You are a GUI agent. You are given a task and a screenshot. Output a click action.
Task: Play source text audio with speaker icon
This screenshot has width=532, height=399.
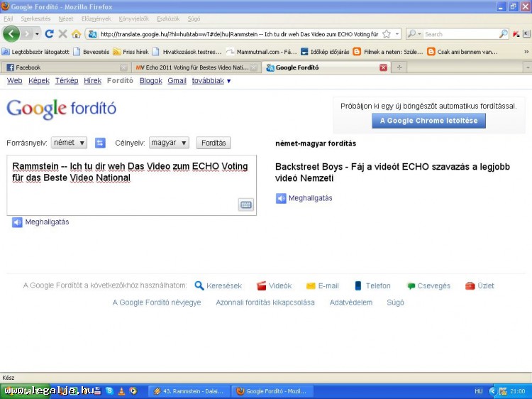(17, 222)
